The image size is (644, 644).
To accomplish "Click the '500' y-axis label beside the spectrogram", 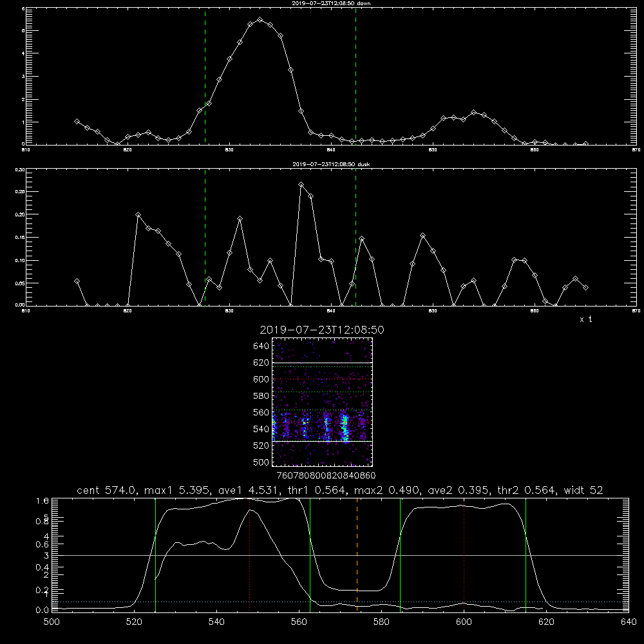I will click(261, 462).
